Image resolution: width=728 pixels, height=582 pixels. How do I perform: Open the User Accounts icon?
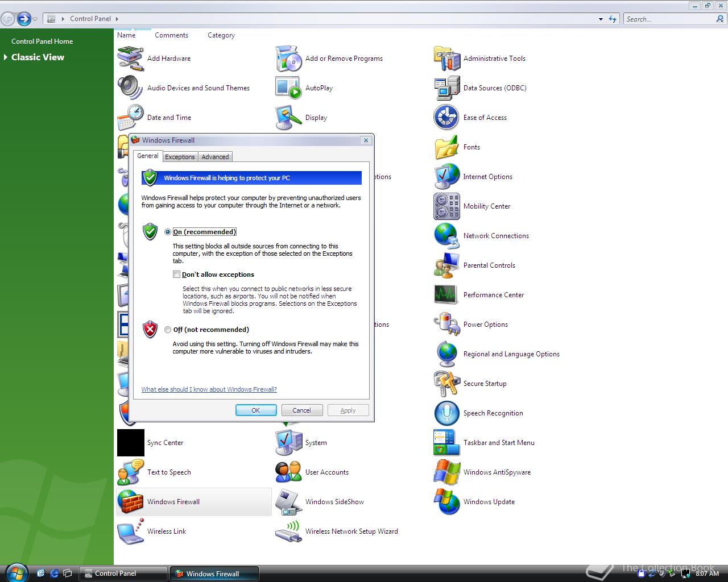[x=288, y=472]
